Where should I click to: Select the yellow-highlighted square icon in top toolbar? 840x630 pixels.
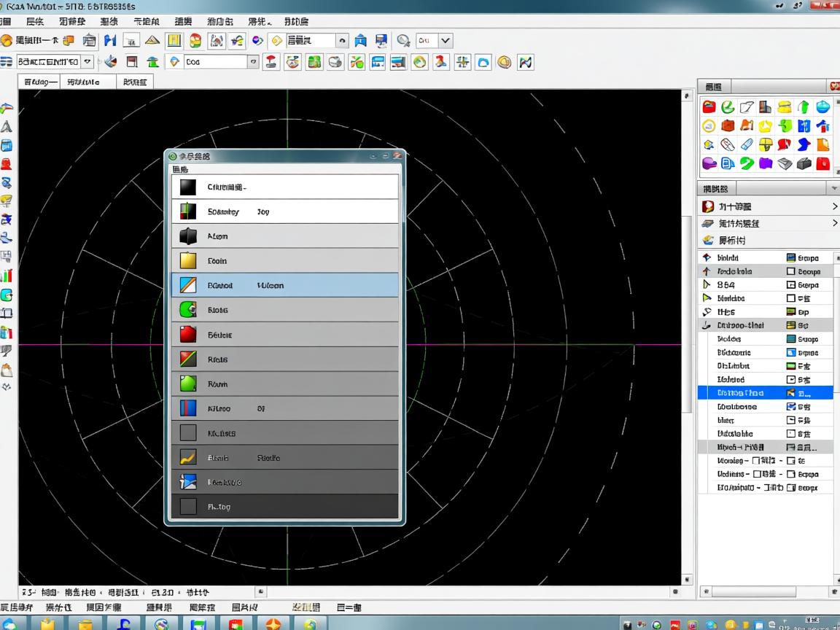[174, 41]
